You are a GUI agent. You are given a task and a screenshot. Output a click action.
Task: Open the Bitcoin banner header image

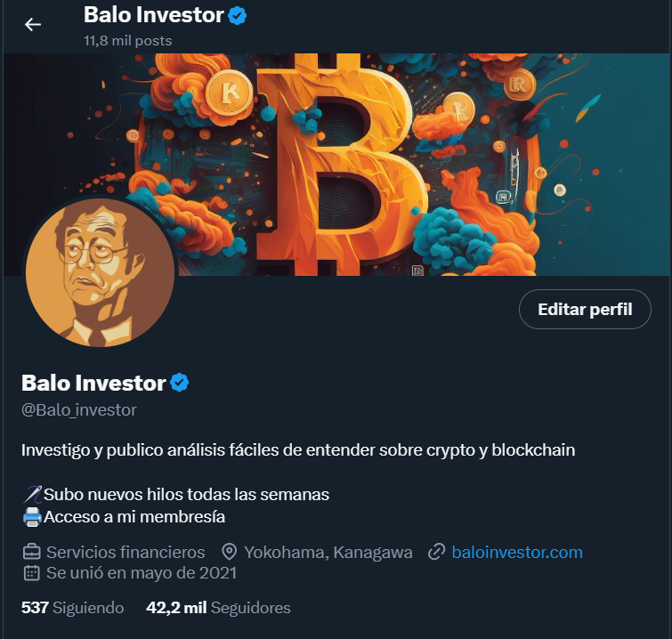(x=337, y=165)
